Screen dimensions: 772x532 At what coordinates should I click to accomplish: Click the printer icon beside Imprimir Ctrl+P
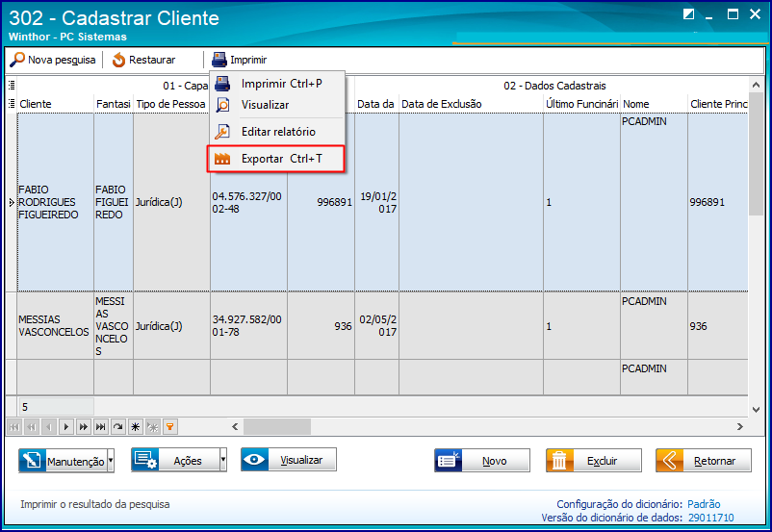(222, 84)
